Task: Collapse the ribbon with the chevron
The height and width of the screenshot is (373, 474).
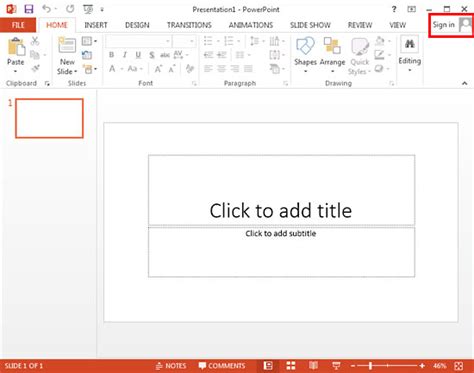Action: click(x=465, y=83)
